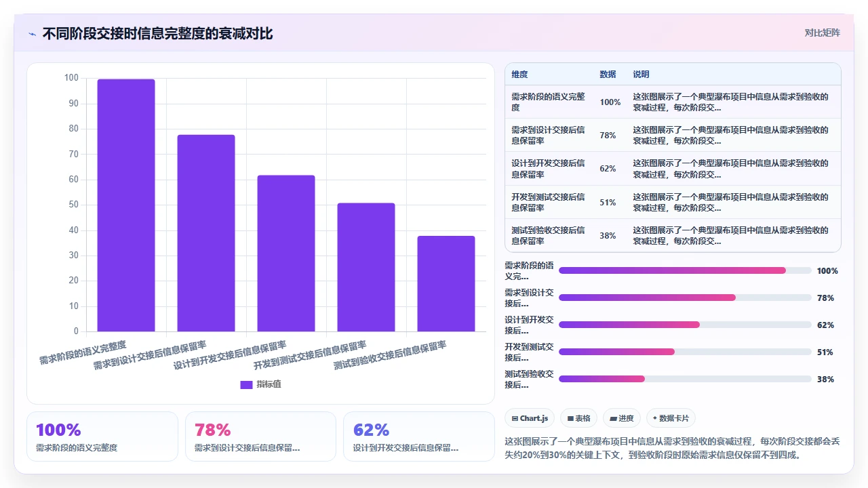This screenshot has height=488, width=868.
Task: Click table row label 开发到测试交接后信息保留率
Action: click(548, 202)
